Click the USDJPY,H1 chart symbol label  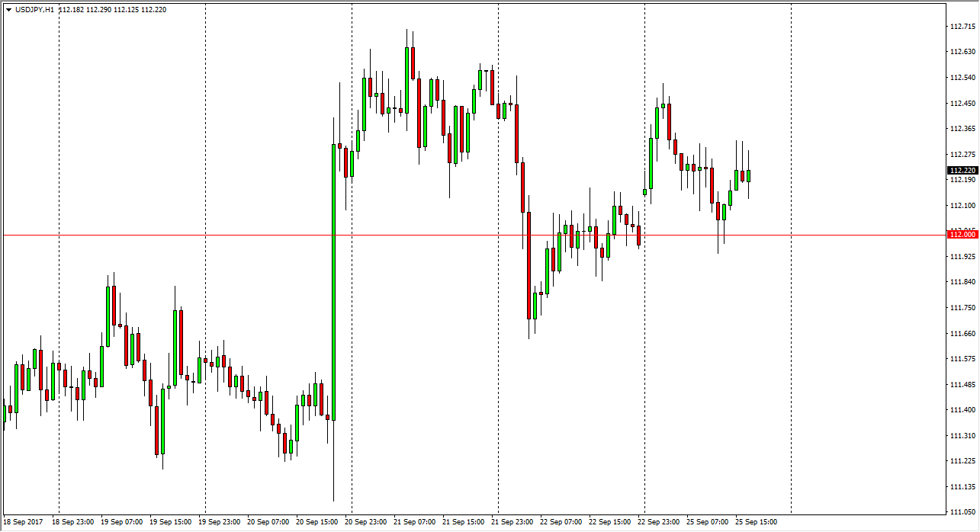34,10
